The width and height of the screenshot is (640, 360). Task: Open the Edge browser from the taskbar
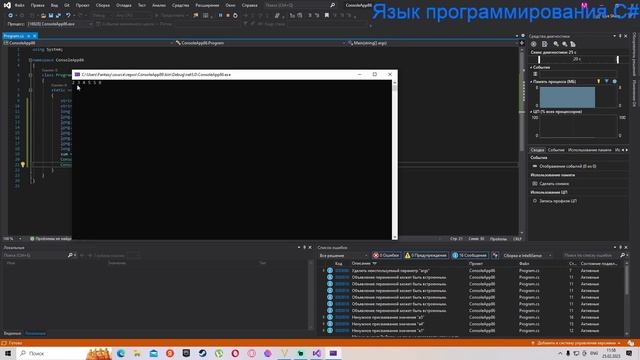tap(121, 353)
